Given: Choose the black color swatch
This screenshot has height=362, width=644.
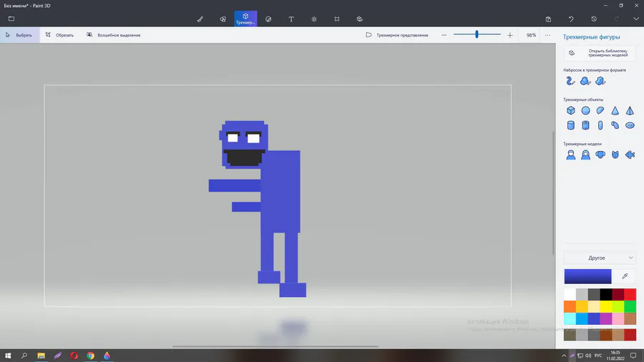Looking at the screenshot, I should 606,294.
